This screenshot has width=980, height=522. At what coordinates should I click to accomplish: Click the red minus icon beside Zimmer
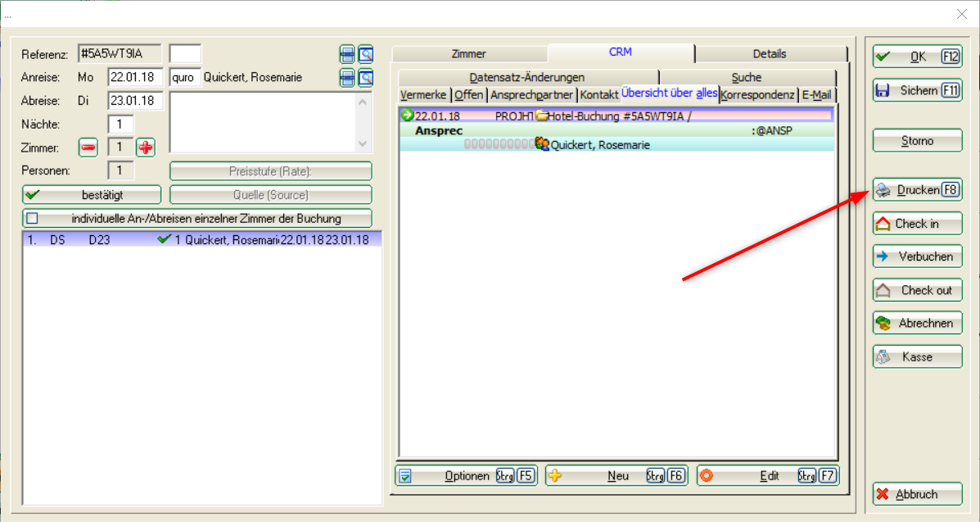(88, 148)
